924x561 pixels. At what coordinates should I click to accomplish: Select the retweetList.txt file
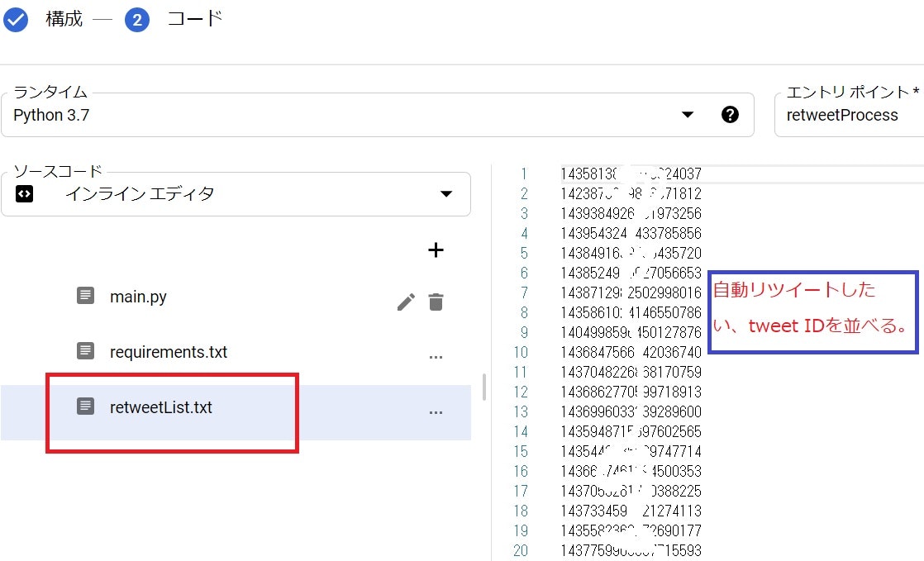pyautogui.click(x=160, y=407)
